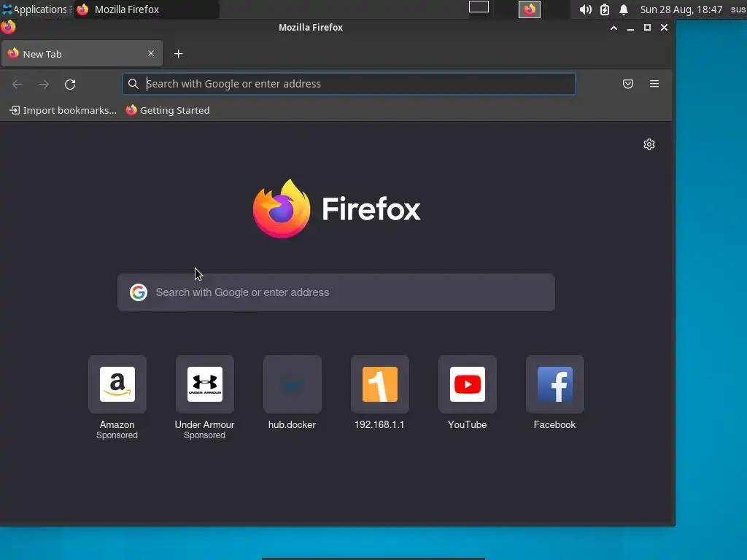Select the New Tab tab
This screenshot has width=747, height=560.
(82, 54)
